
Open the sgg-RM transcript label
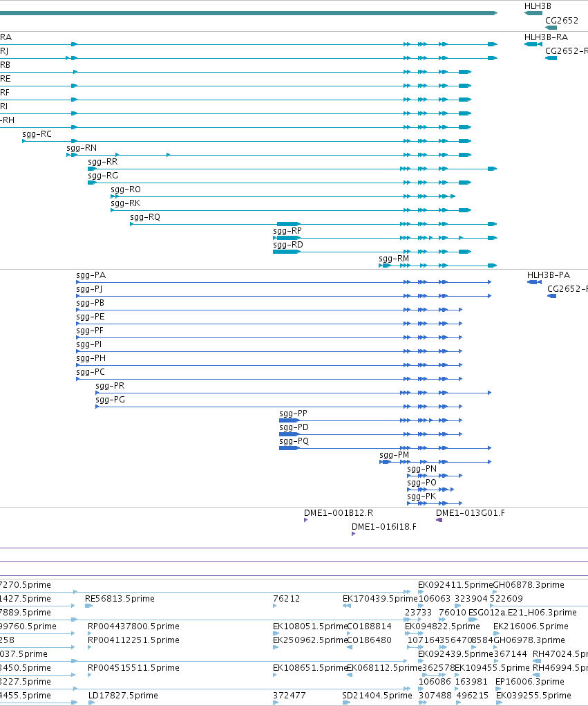[x=394, y=259]
